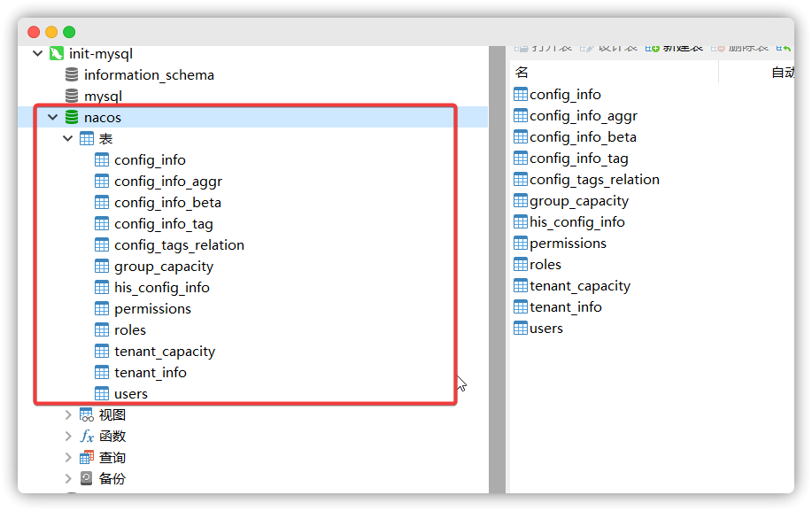Viewport: 812px width, 511px height.
Task: Click the 新建表 new table button
Action: tap(674, 48)
